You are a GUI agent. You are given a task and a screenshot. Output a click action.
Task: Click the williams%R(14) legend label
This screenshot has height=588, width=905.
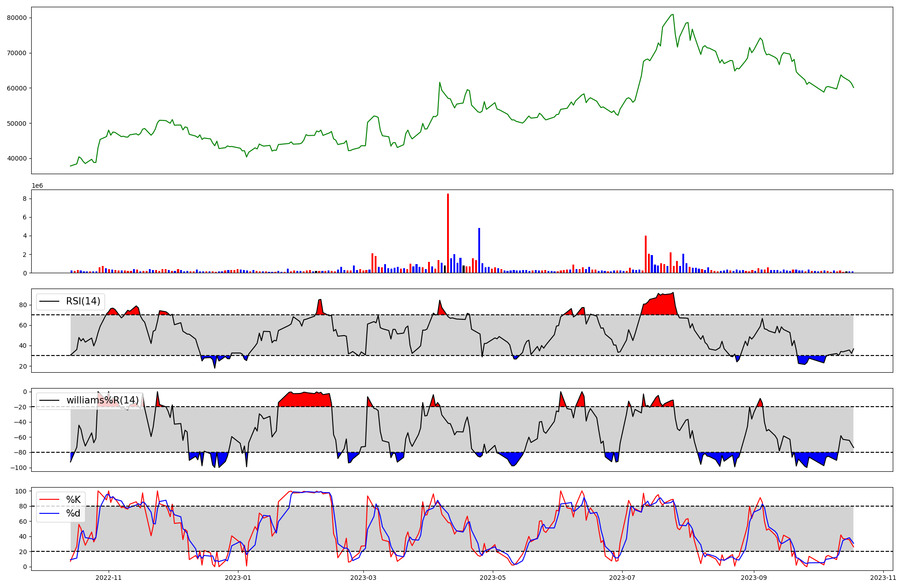103,400
